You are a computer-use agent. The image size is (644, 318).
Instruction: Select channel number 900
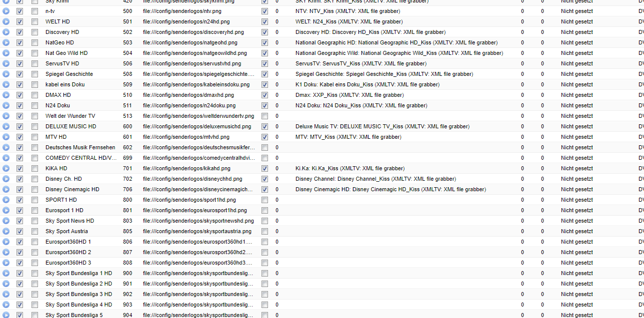[127, 273]
